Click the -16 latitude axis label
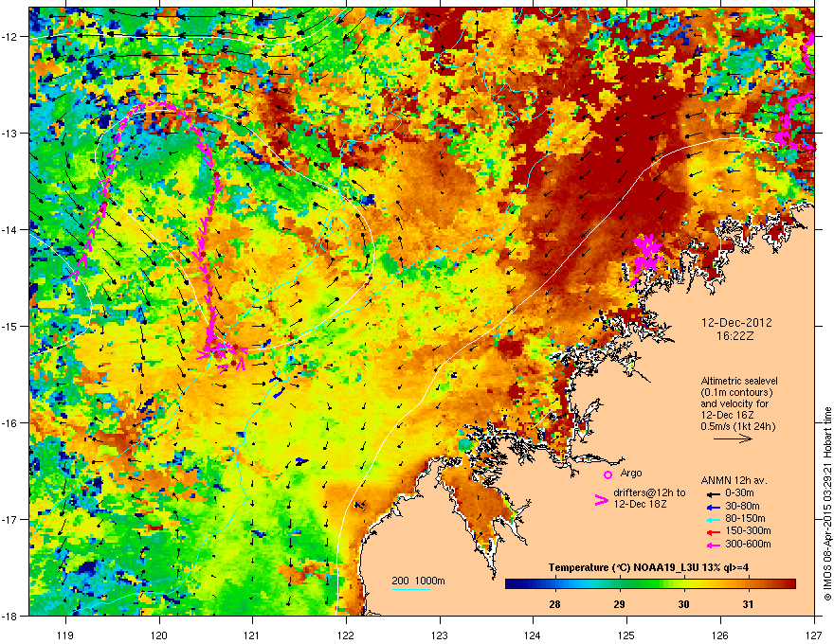The height and width of the screenshot is (644, 834). coord(10,423)
